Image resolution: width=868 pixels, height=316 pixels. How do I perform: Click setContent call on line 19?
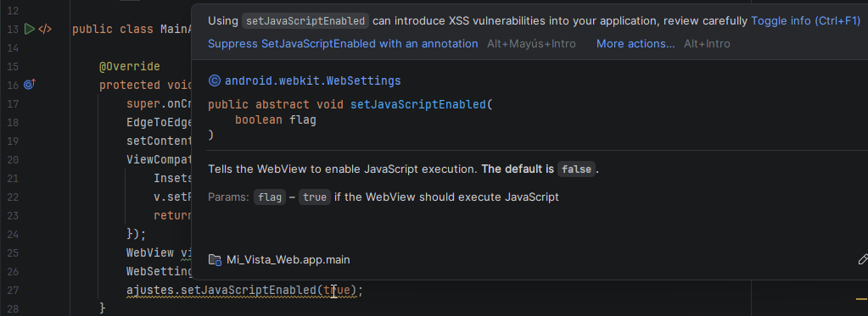click(160, 141)
